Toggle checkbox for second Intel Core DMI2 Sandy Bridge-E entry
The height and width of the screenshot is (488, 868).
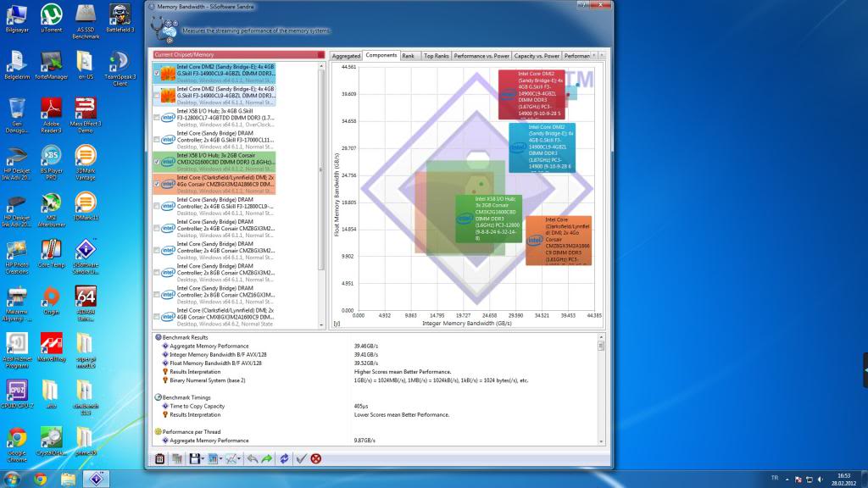157,95
